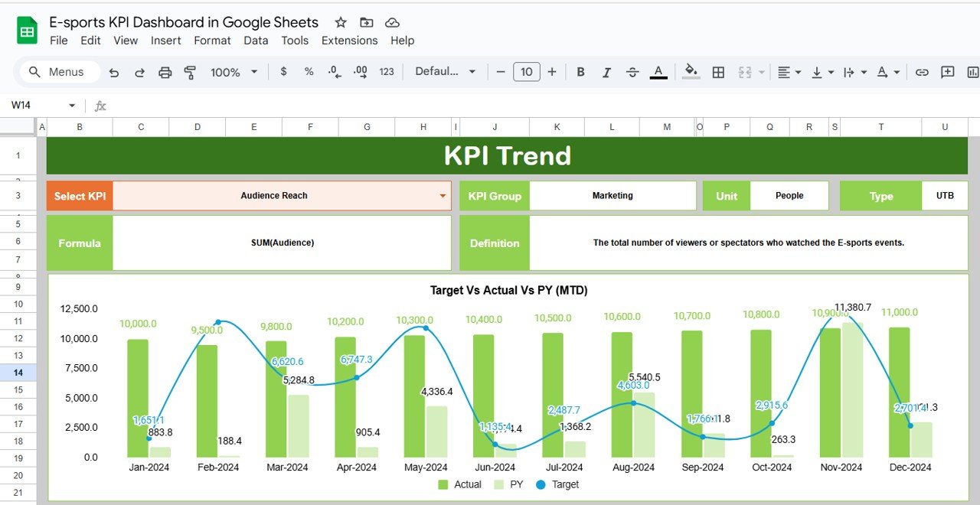Toggle italic formatting
Screen dimensions: 980x505
click(x=606, y=72)
